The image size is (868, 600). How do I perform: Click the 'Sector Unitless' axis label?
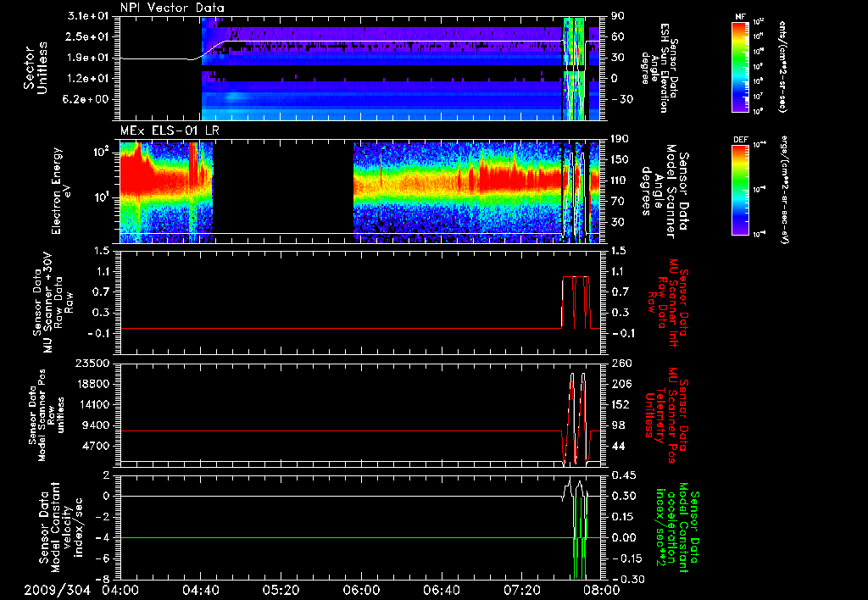tap(36, 68)
